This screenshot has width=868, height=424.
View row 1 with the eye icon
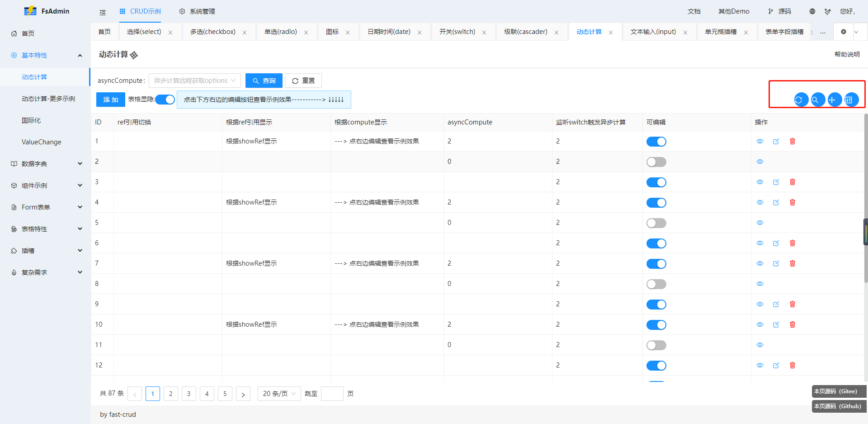tap(760, 141)
